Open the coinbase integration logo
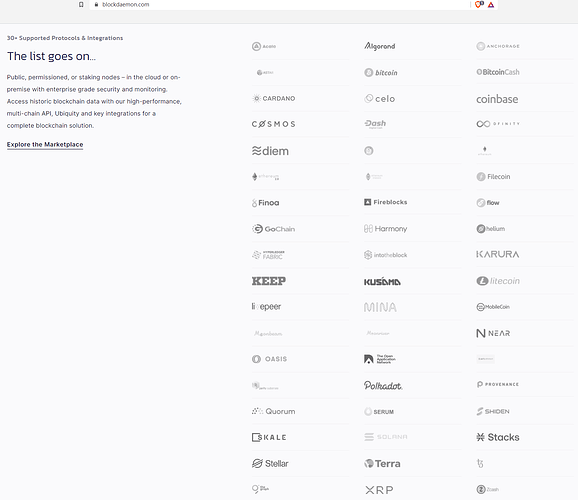 [x=497, y=99]
